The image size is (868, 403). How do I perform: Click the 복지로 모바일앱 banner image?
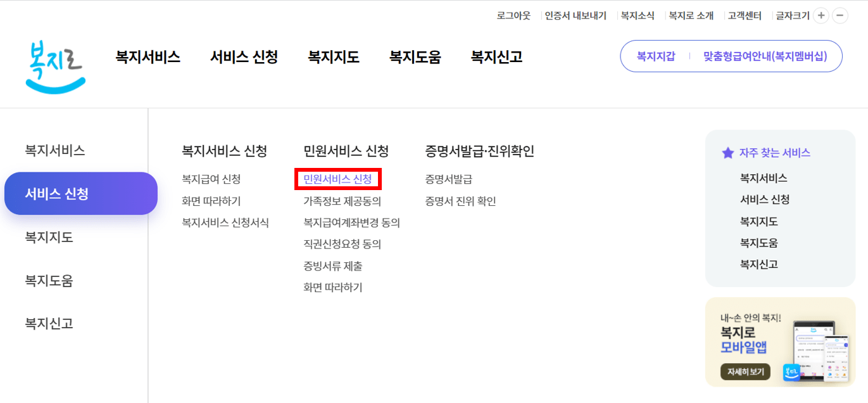780,342
